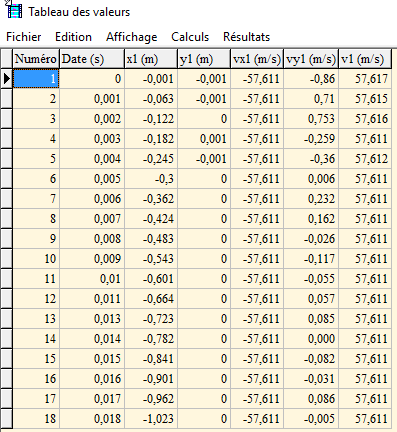The height and width of the screenshot is (432, 397).
Task: Select row 10 using its row selector
Action: click(7, 259)
